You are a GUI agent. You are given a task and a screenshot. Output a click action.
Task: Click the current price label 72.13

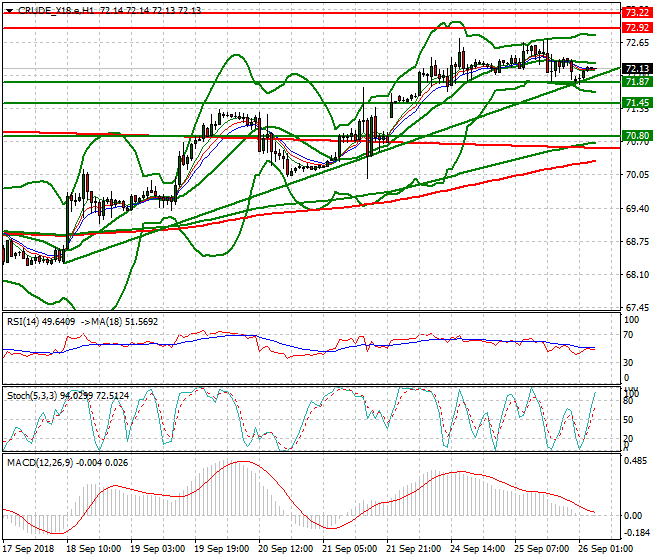(x=637, y=69)
